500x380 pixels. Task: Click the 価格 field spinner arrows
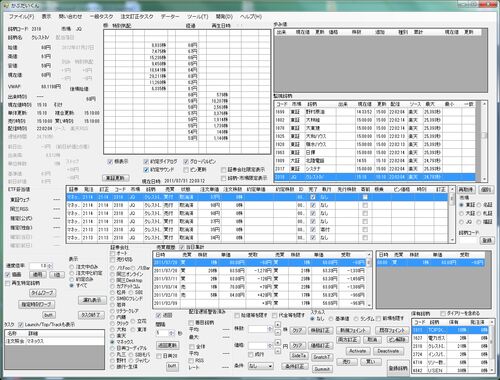coord(270,346)
